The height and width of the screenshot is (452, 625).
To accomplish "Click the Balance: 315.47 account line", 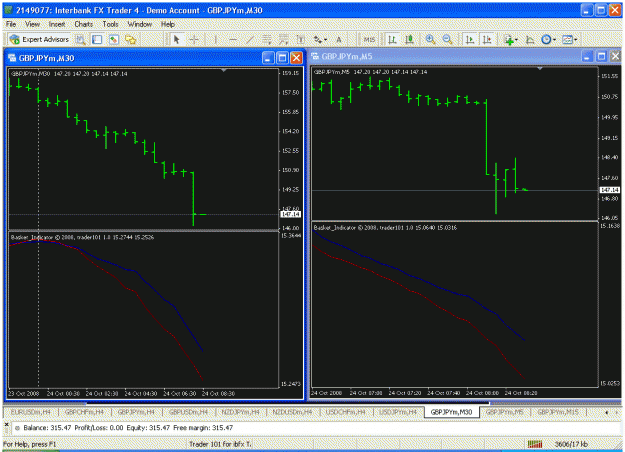I will (128, 428).
